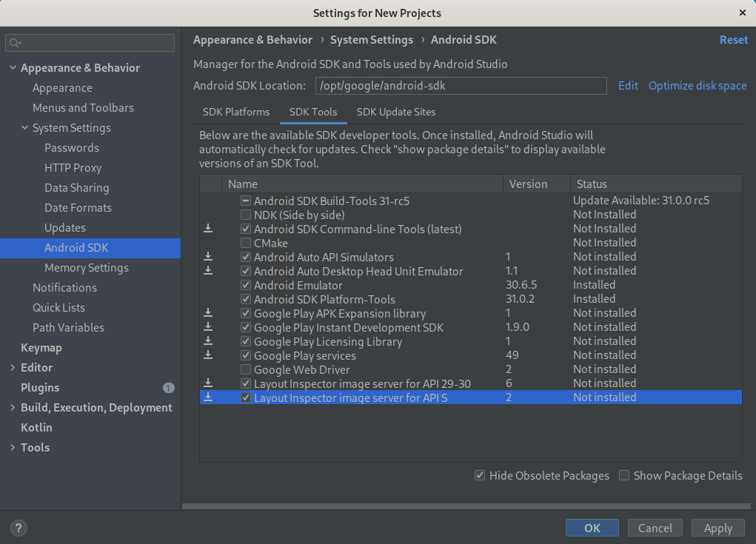The width and height of the screenshot is (756, 544).
Task: Expand the Editor settings node
Action: (13, 368)
